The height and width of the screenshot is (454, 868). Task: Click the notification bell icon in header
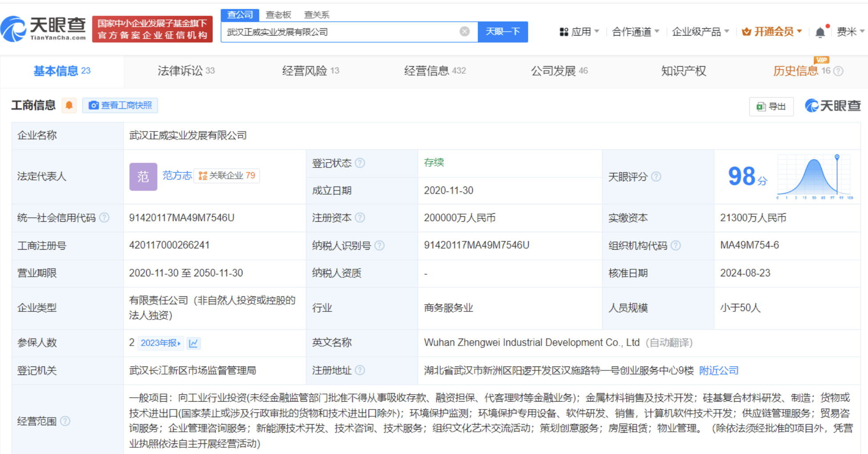tap(820, 32)
